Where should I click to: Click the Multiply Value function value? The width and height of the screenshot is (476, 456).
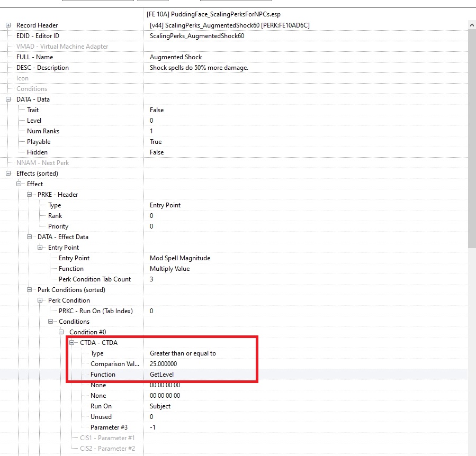click(x=169, y=269)
